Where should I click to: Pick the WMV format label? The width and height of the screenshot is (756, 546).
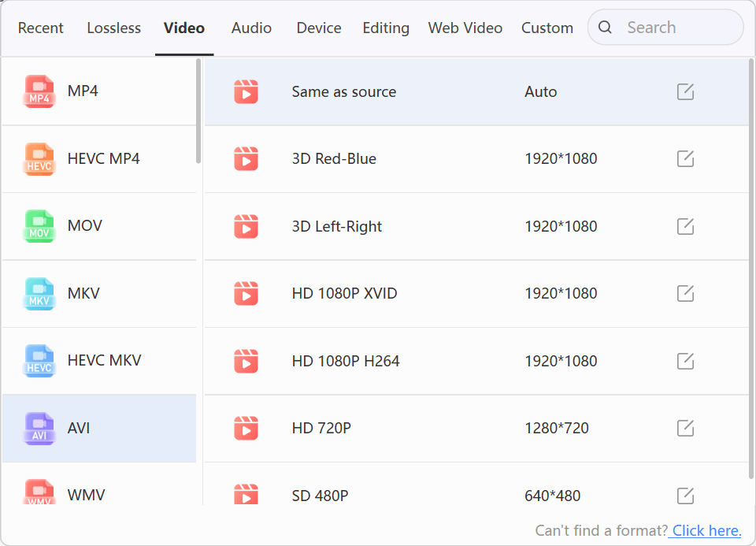[x=87, y=494]
